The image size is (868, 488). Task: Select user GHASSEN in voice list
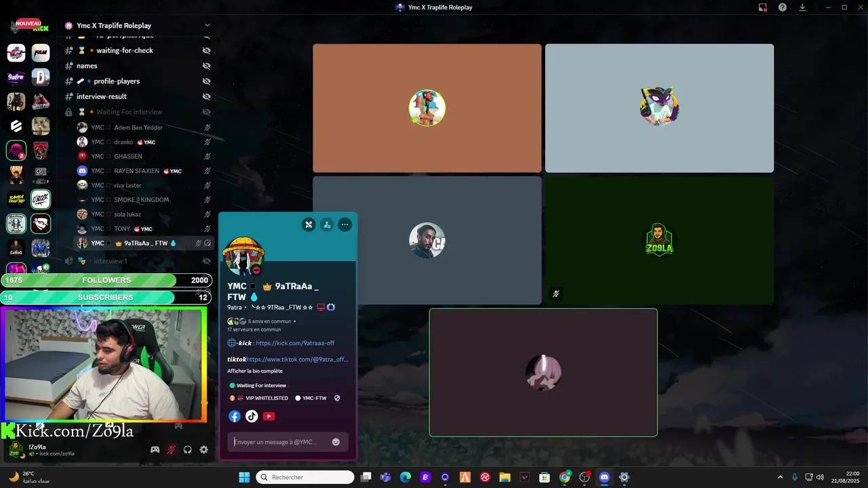pyautogui.click(x=143, y=157)
